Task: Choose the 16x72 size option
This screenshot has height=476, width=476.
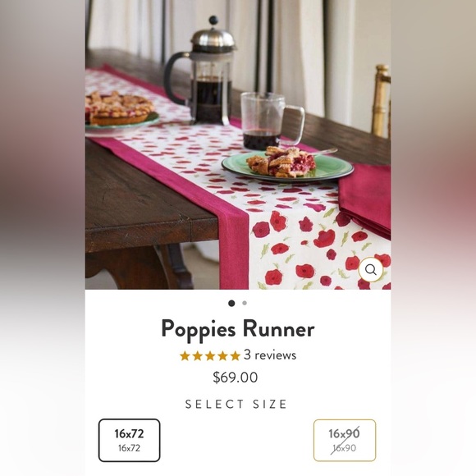Action: tap(130, 440)
